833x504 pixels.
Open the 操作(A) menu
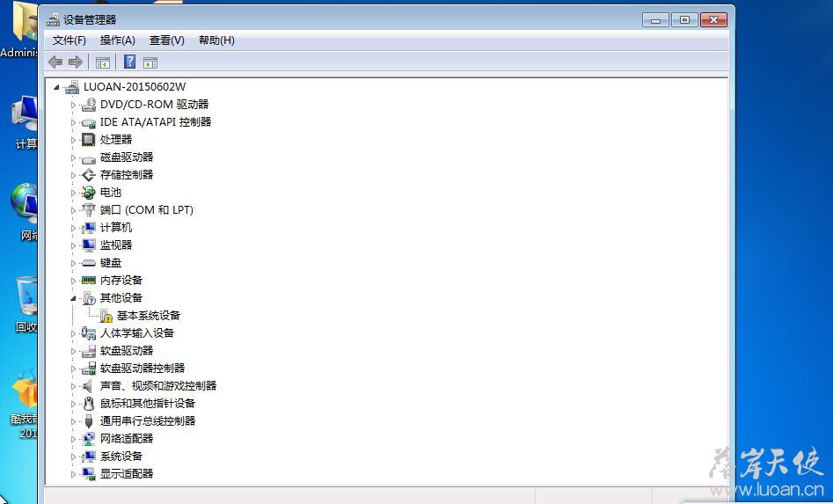point(117,40)
